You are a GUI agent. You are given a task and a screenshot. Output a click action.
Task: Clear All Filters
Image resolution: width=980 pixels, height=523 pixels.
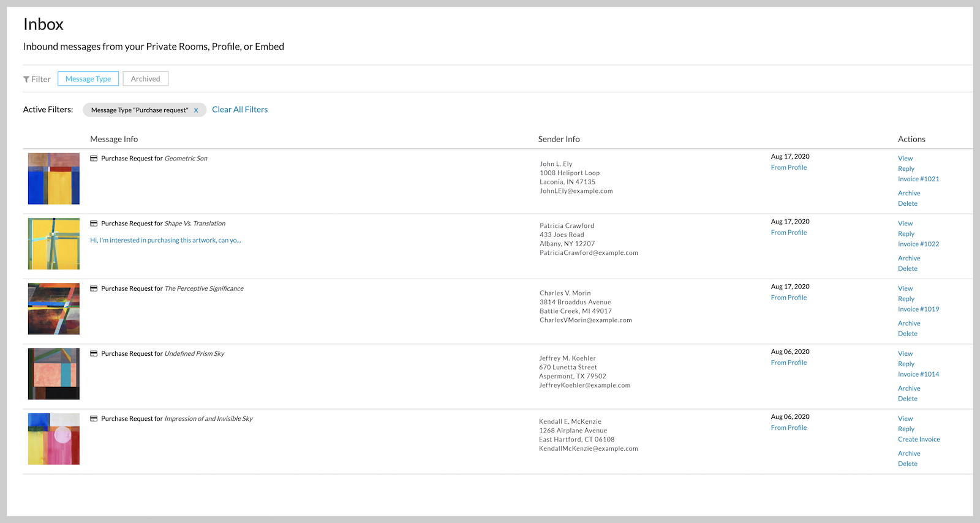[x=239, y=110]
